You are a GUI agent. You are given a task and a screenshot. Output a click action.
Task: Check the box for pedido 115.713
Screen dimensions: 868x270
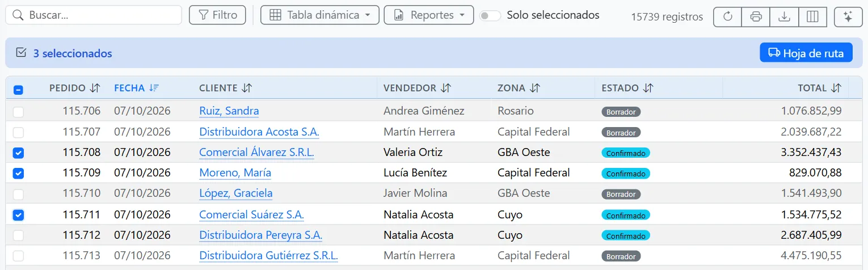[18, 256]
